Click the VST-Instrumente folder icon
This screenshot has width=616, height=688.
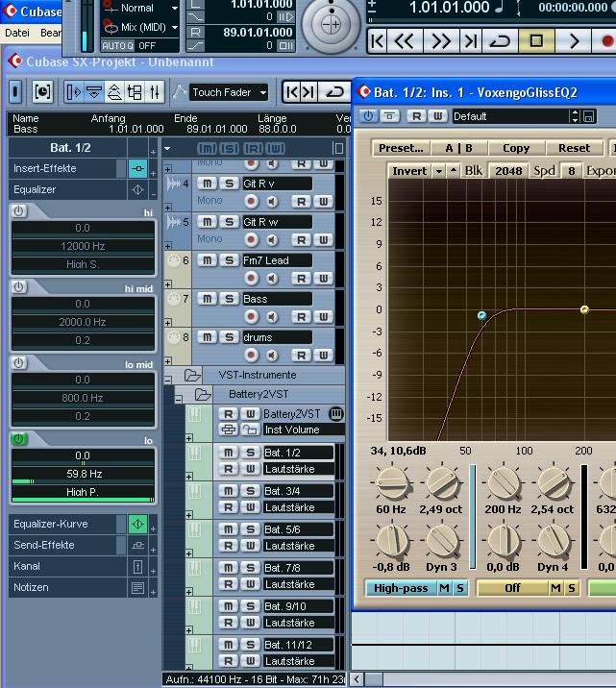coord(192,375)
